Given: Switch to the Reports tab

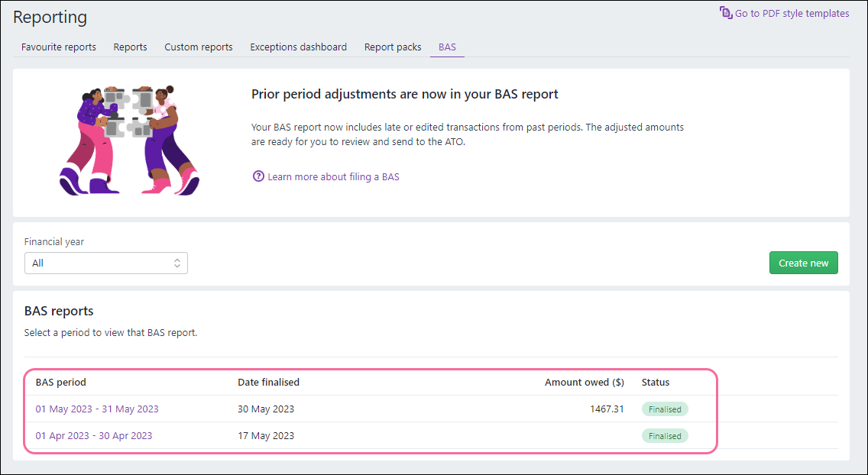Looking at the screenshot, I should point(130,47).
